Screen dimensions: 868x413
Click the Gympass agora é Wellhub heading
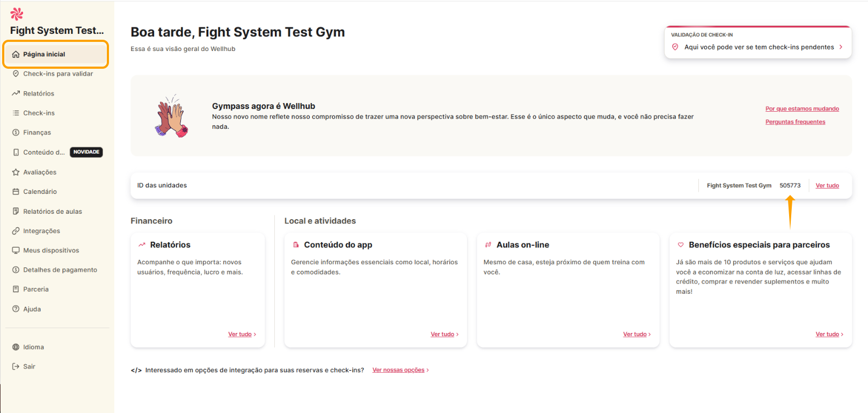point(264,106)
